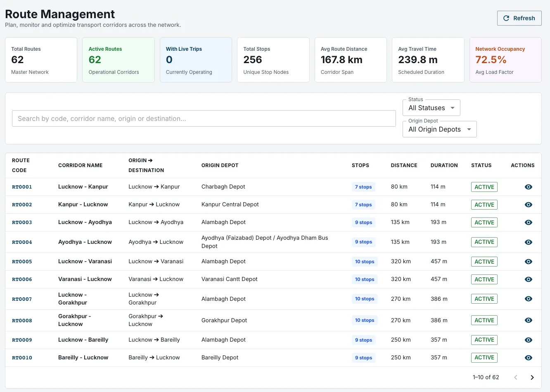
Task: Click the 10 stops badge for RT0007
Action: click(365, 299)
